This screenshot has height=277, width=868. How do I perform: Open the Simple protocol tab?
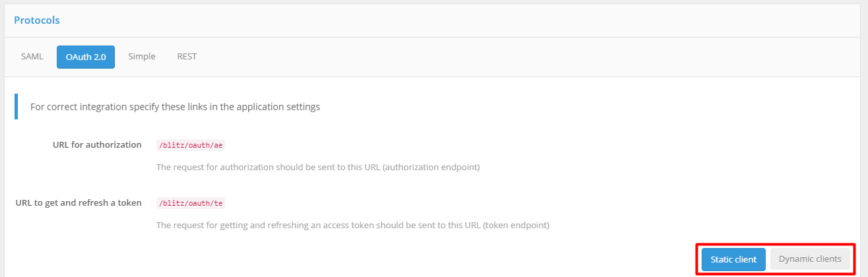pyautogui.click(x=142, y=57)
